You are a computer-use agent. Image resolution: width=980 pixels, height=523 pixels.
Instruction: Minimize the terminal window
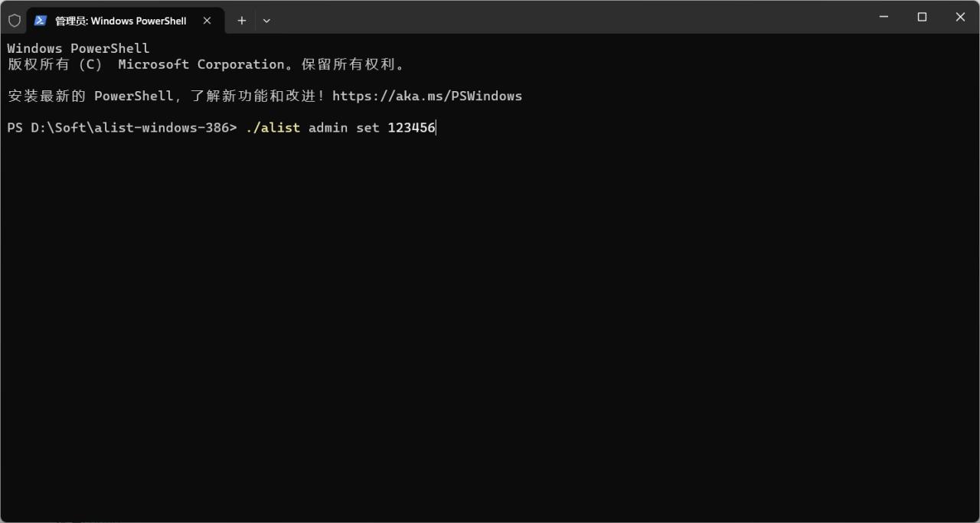[x=884, y=17]
